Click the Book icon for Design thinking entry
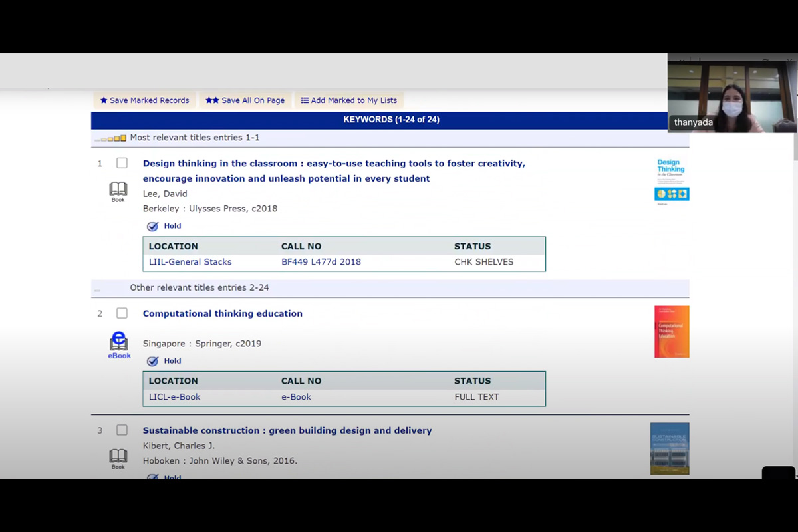Screen dimensions: 798x532 click(x=118, y=190)
